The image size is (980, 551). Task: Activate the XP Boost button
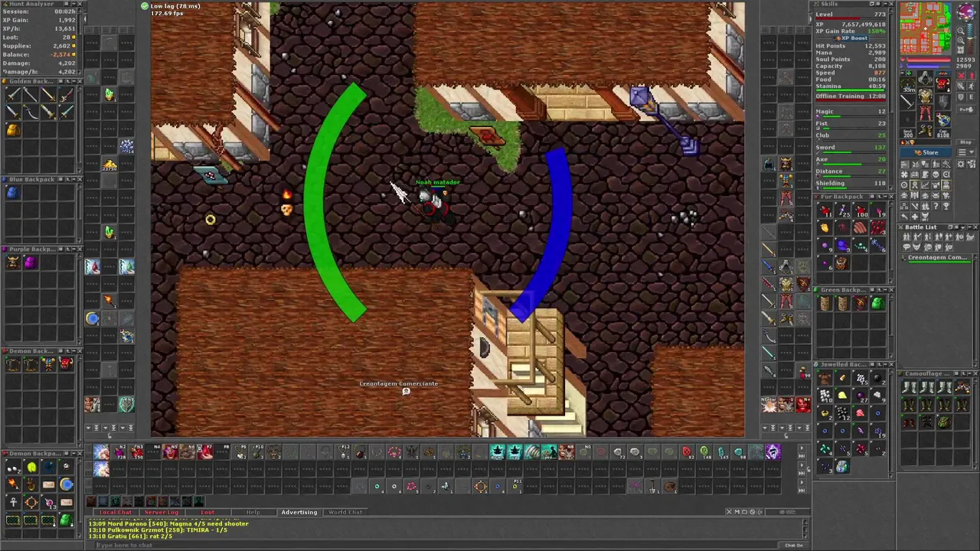851,38
